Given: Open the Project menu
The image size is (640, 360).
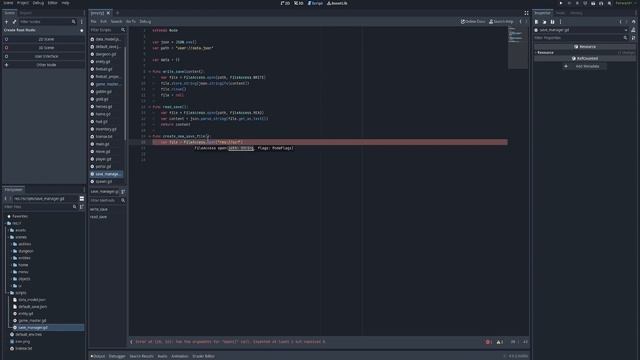Looking at the screenshot, I should click(x=23, y=3).
